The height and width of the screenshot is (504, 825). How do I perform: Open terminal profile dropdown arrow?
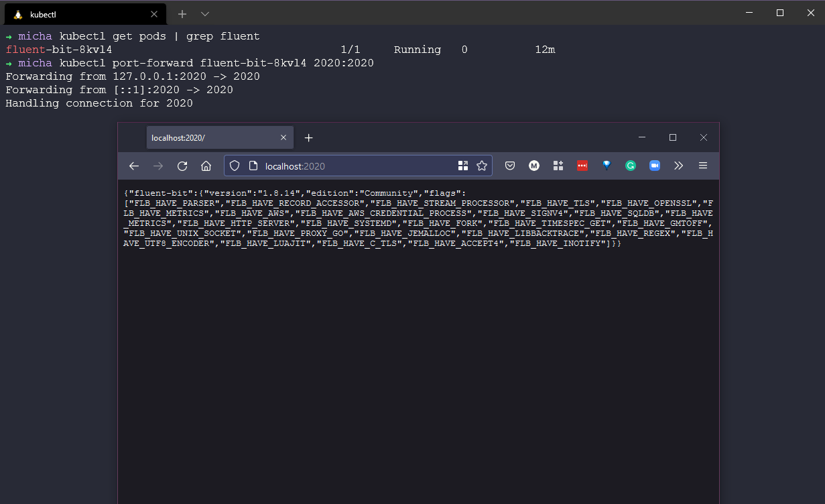point(205,13)
